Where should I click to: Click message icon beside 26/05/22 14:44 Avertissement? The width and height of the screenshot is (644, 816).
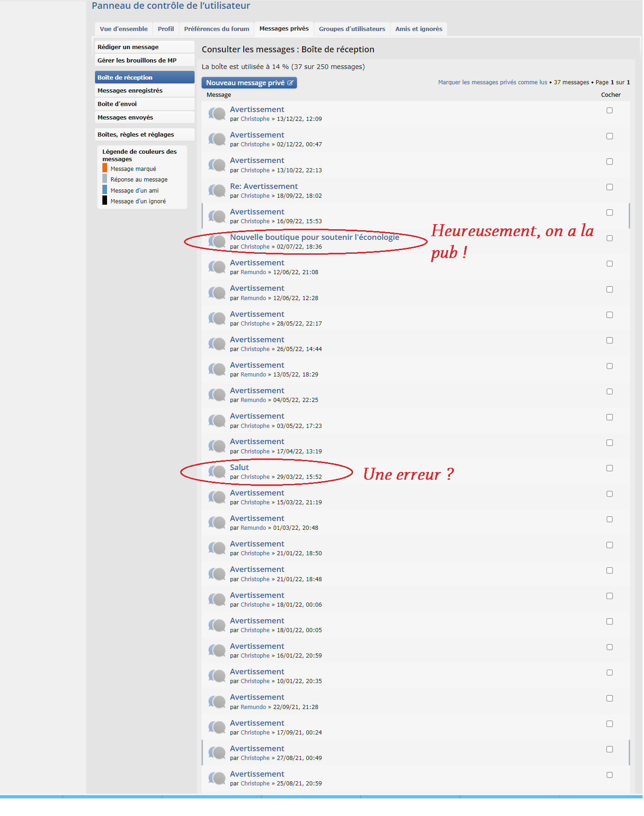pos(217,344)
